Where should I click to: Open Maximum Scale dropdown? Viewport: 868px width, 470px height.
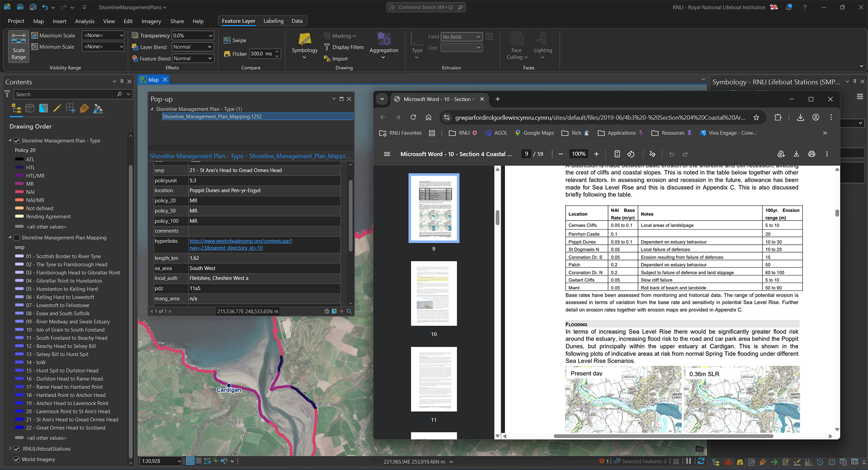click(103, 36)
